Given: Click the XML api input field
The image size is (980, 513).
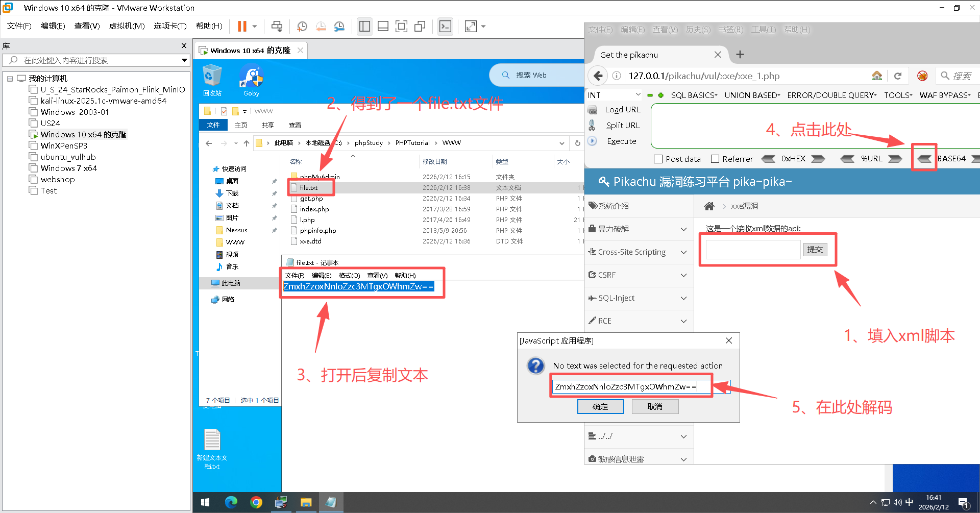Looking at the screenshot, I should click(x=753, y=250).
